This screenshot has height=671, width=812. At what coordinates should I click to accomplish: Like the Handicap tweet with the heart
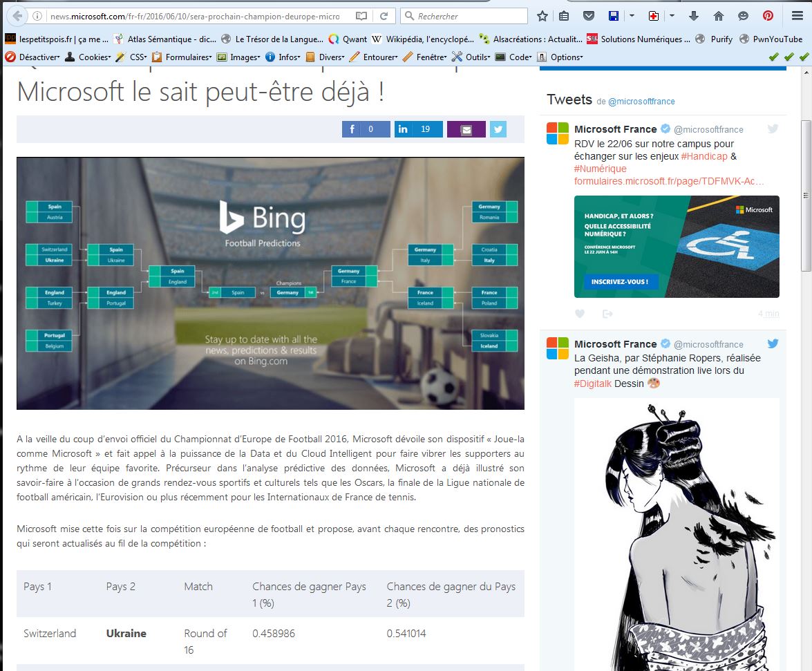pyautogui.click(x=580, y=314)
